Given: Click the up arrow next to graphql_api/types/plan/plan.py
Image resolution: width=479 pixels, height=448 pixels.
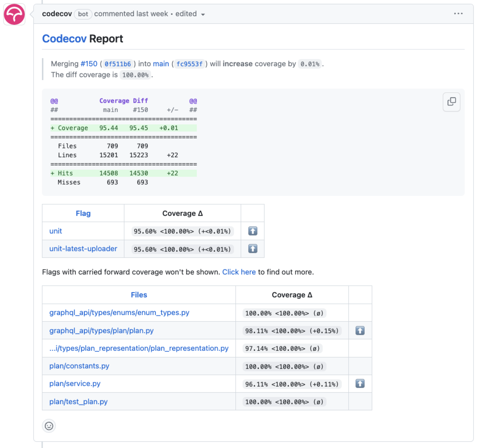Looking at the screenshot, I should (360, 330).
